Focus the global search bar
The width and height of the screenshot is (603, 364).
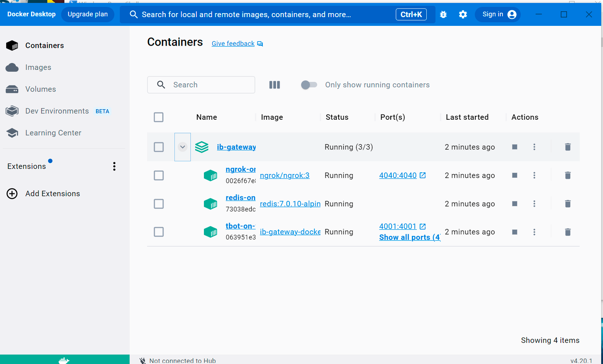click(278, 14)
